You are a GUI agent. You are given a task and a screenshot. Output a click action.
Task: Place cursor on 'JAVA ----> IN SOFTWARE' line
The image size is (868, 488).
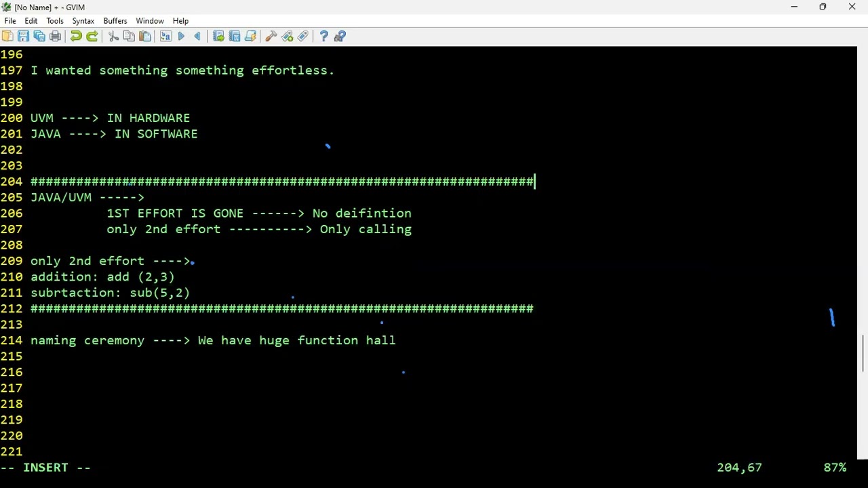[114, 134]
